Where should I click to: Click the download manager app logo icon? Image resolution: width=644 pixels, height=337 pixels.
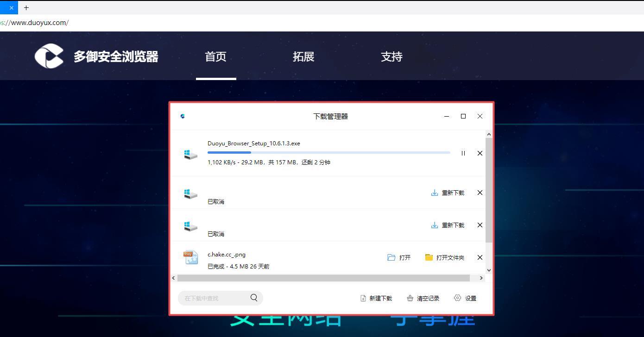[x=183, y=116]
